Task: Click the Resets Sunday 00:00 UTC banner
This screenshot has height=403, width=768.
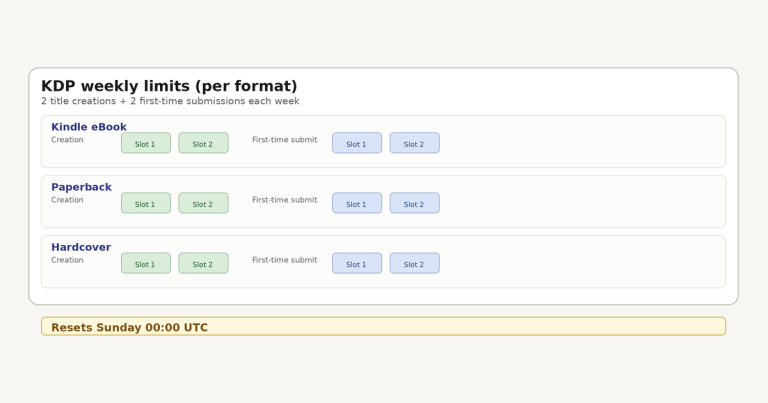Action: (384, 326)
